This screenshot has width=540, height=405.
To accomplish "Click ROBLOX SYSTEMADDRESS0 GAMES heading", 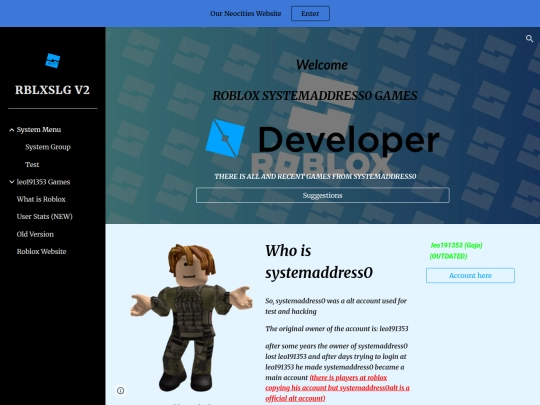I will [315, 96].
